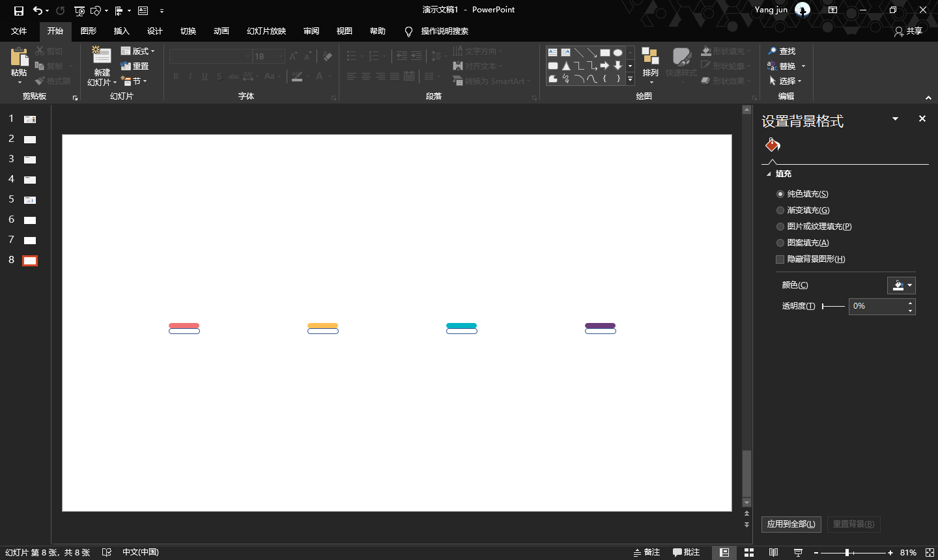Open the 排列 arrange dropdown
Image resolution: width=938 pixels, height=560 pixels.
coord(650,65)
